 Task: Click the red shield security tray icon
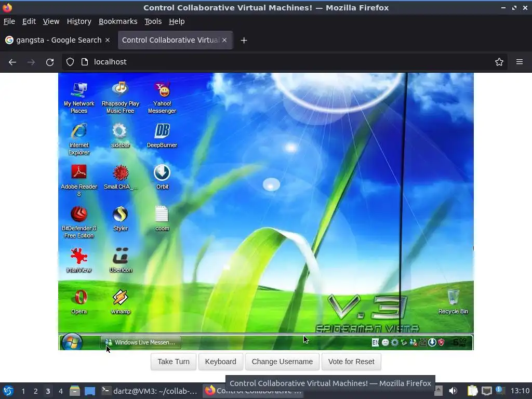tap(441, 342)
